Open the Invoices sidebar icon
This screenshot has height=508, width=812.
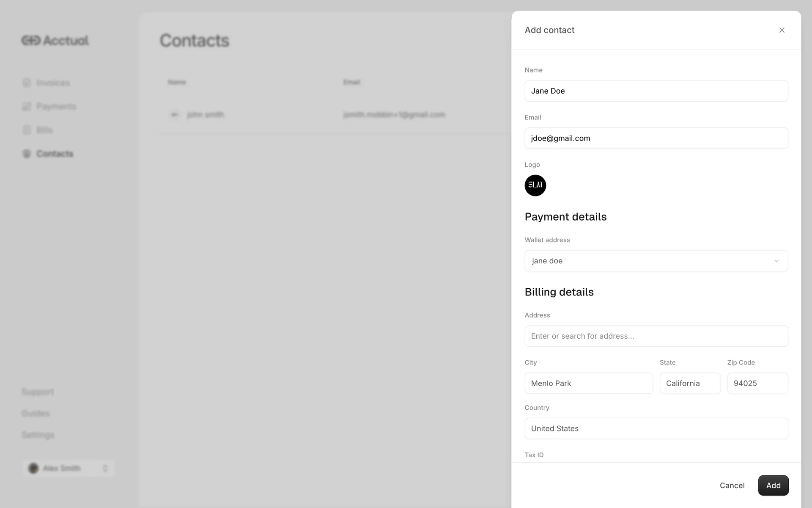click(x=27, y=83)
